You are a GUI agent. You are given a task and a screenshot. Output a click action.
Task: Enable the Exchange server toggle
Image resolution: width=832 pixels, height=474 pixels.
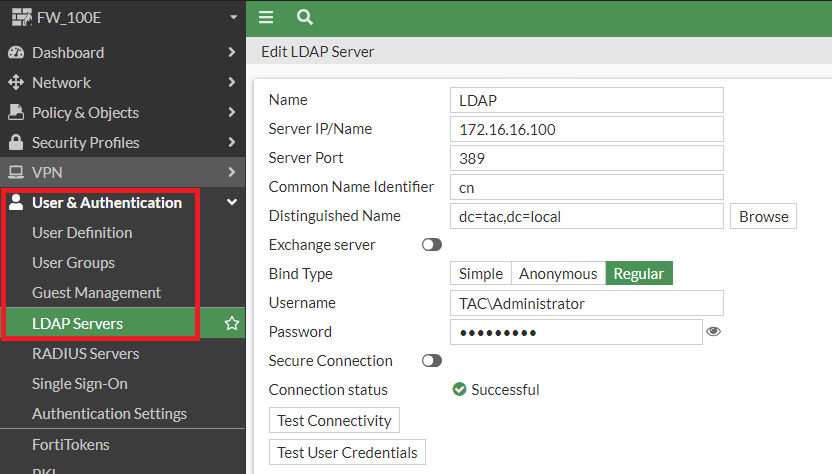coord(432,245)
